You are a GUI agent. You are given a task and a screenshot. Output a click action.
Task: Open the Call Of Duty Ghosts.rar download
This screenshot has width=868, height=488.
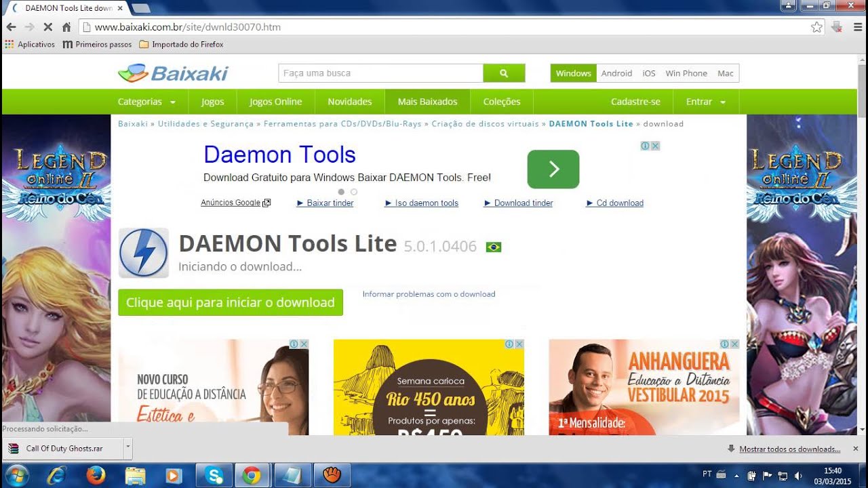(64, 449)
